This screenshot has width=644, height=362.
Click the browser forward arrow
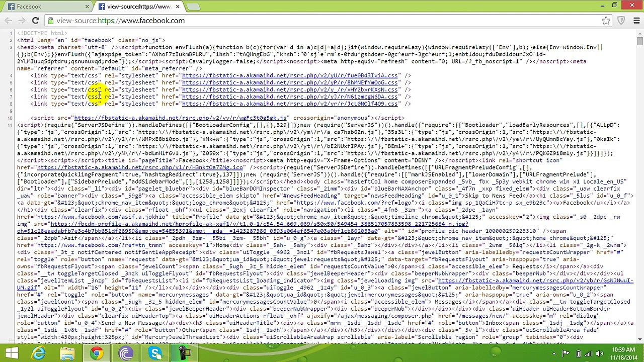[x=22, y=21]
